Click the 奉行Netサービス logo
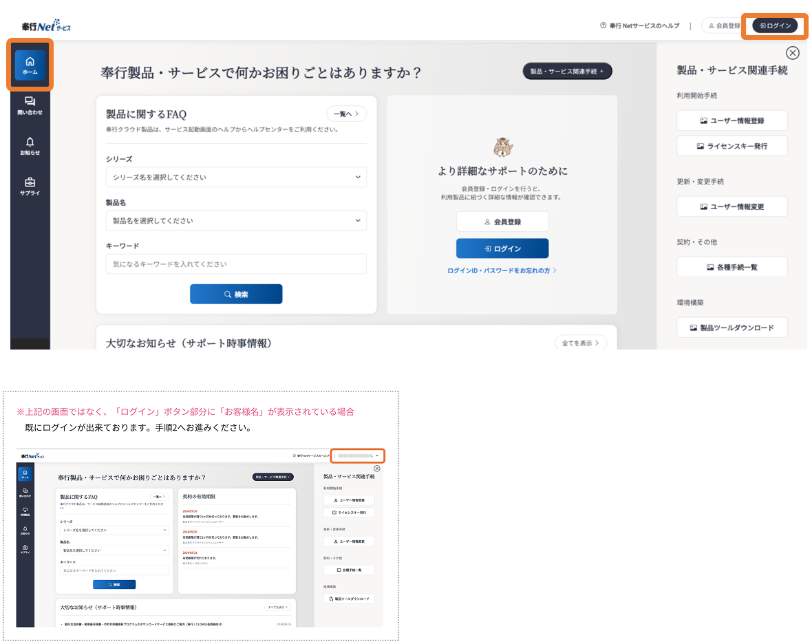 point(46,27)
